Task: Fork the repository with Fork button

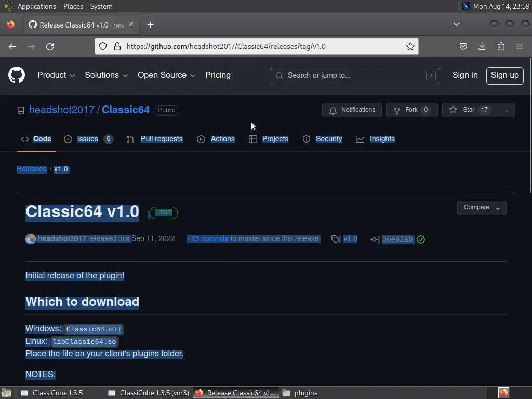Action: [x=411, y=110]
